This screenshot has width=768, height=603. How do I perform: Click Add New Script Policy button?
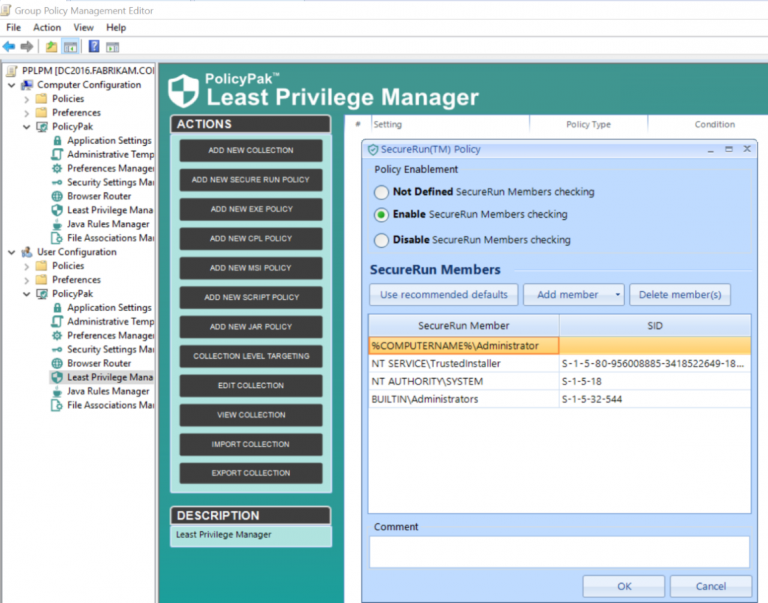click(x=251, y=297)
